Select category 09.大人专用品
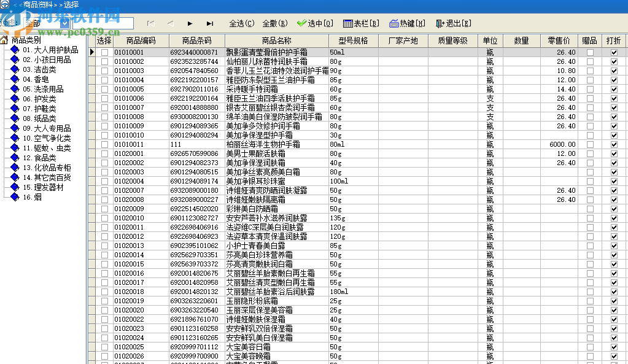This screenshot has width=628, height=364. 47,128
